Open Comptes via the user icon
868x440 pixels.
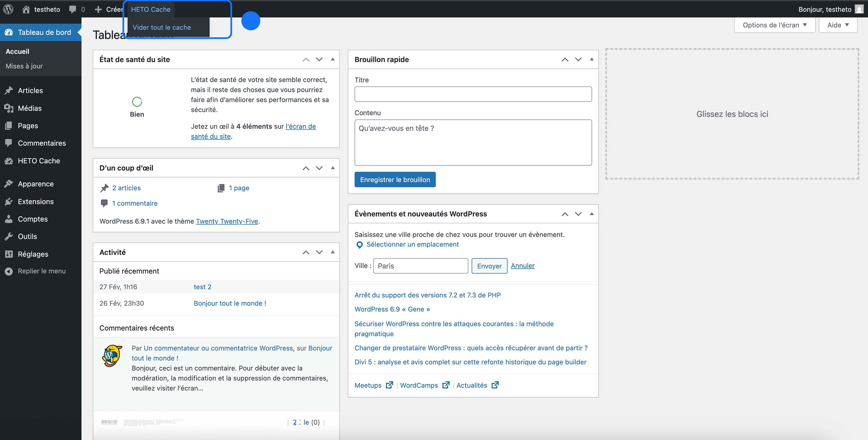tap(9, 219)
